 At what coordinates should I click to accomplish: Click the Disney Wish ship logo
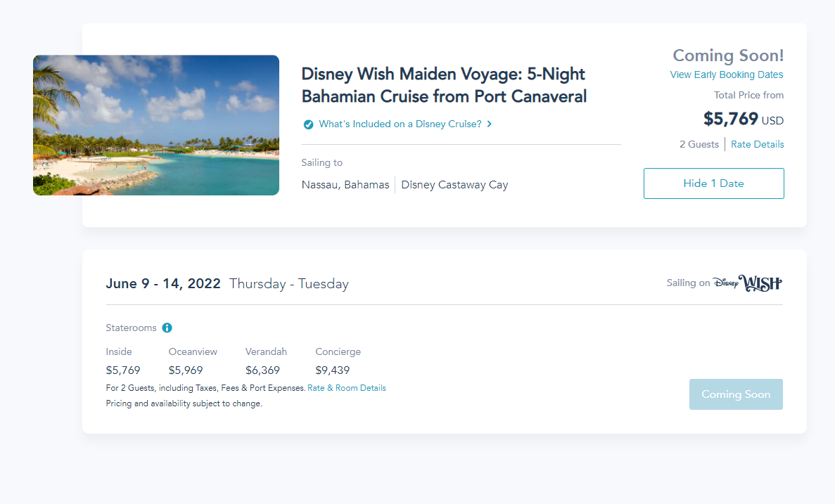(747, 283)
